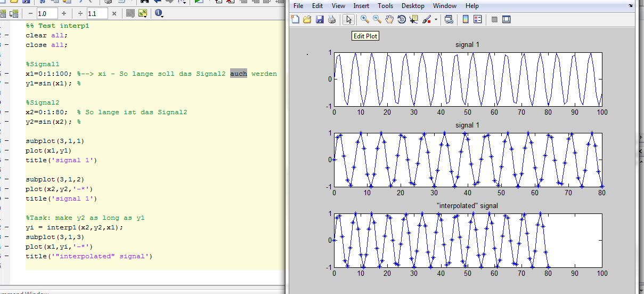Screen dimensions: 644x294
Task: Insert a colorbar via the toolbar icon
Action: tap(466, 20)
